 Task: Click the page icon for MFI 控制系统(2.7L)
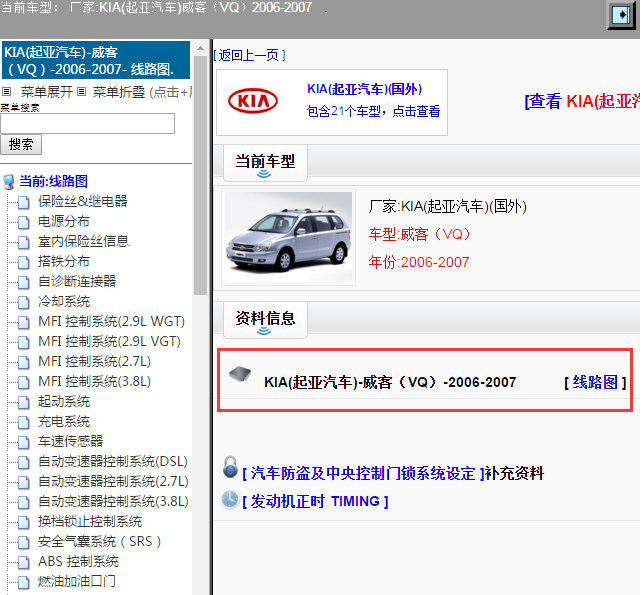click(x=24, y=362)
